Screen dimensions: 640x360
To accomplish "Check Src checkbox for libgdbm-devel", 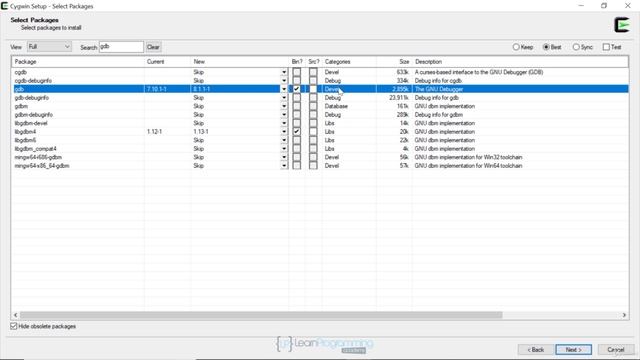I will (x=313, y=123).
